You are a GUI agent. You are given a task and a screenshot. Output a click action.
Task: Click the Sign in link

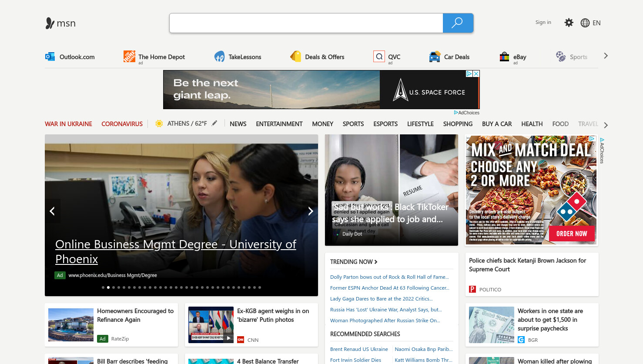click(x=543, y=22)
